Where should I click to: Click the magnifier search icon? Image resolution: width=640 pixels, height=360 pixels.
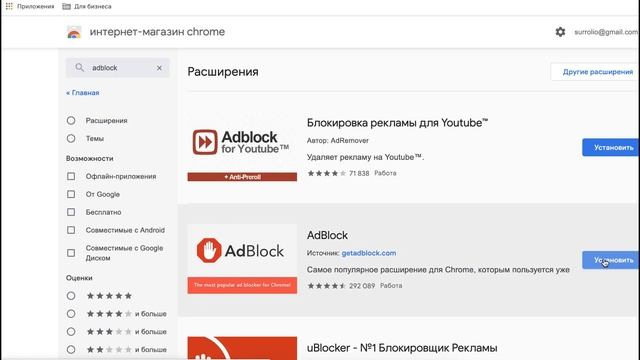coord(80,67)
